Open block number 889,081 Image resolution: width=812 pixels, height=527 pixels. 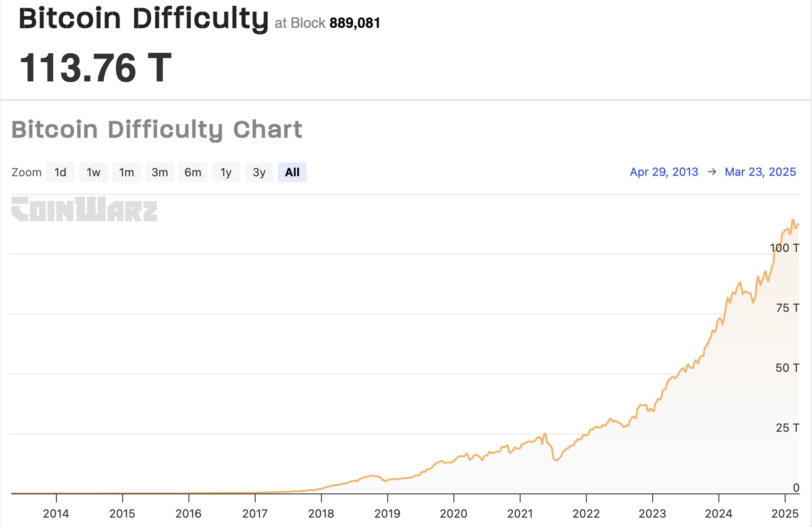(x=355, y=23)
